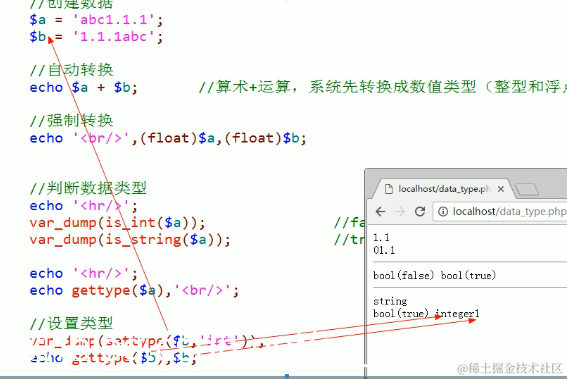Open site info icon in address bar
The height and width of the screenshot is (379, 567).
[x=443, y=211]
